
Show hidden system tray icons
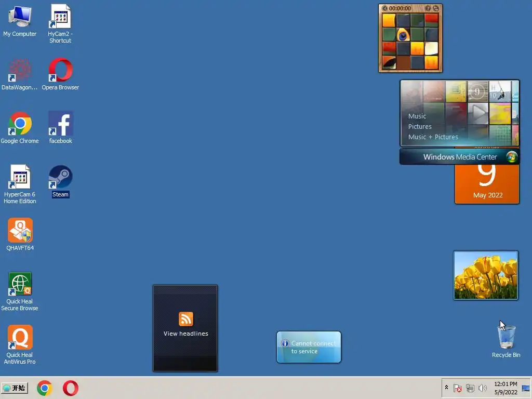tap(446, 388)
